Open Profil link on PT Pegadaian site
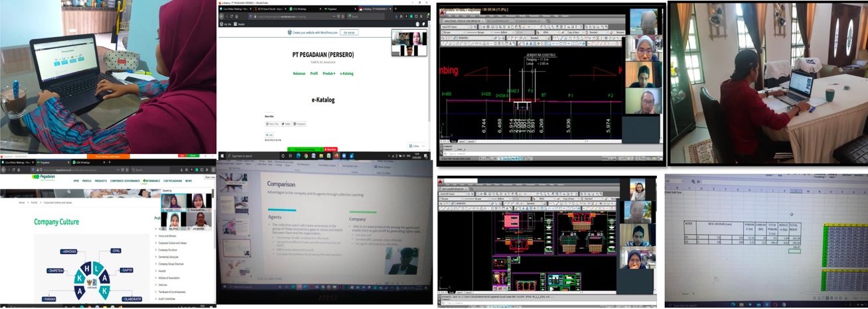 click(314, 74)
